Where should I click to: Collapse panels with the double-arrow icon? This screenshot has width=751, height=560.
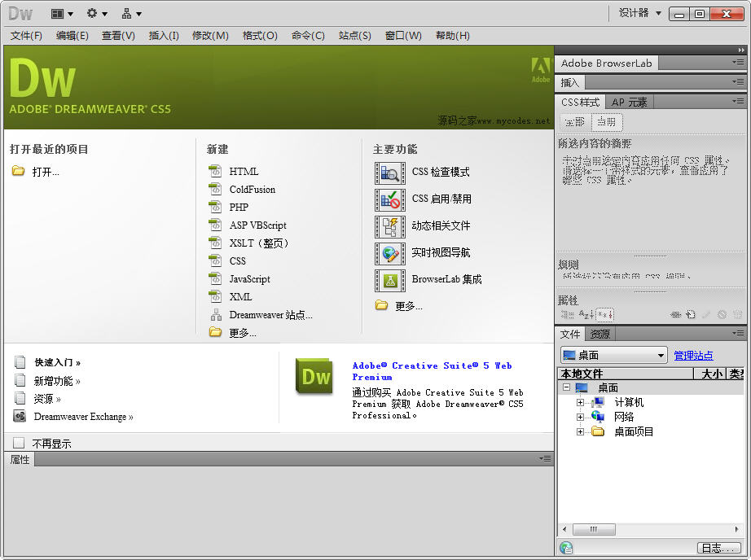pyautogui.click(x=741, y=50)
